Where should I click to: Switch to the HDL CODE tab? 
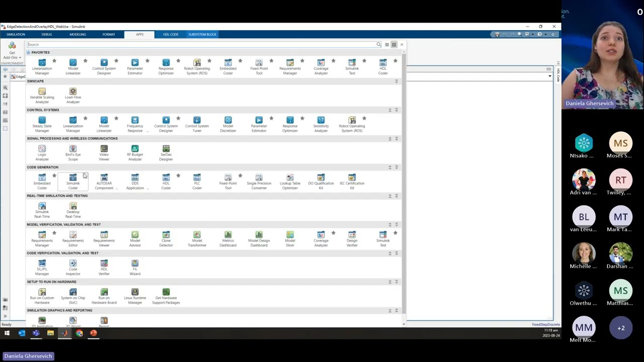pyautogui.click(x=171, y=34)
